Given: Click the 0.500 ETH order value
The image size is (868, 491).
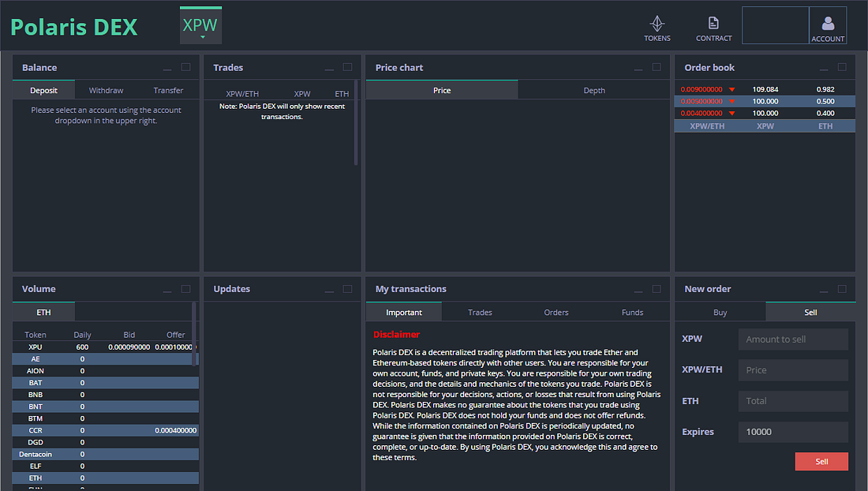Looking at the screenshot, I should coord(825,101).
